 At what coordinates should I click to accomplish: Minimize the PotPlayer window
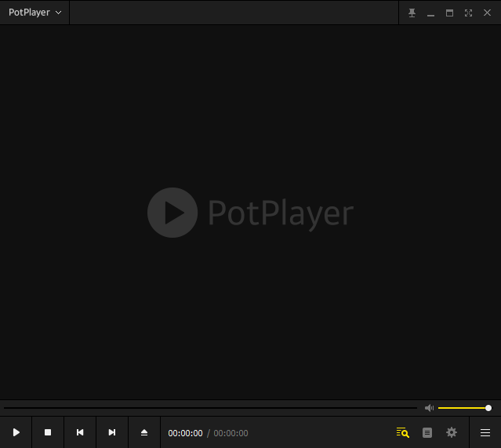[x=430, y=13]
